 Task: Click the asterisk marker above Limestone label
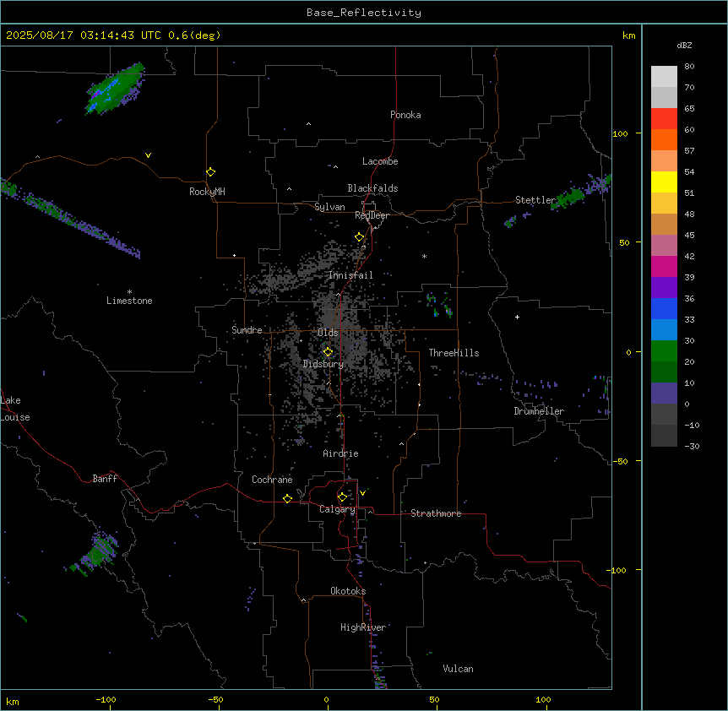point(129,292)
